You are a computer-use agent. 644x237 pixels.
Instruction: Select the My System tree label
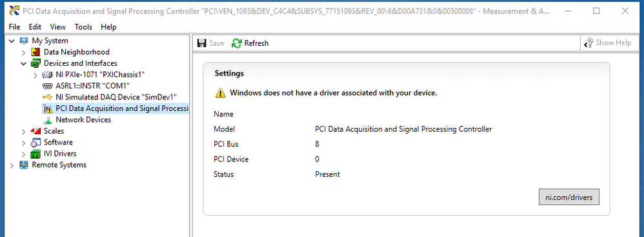pos(50,41)
